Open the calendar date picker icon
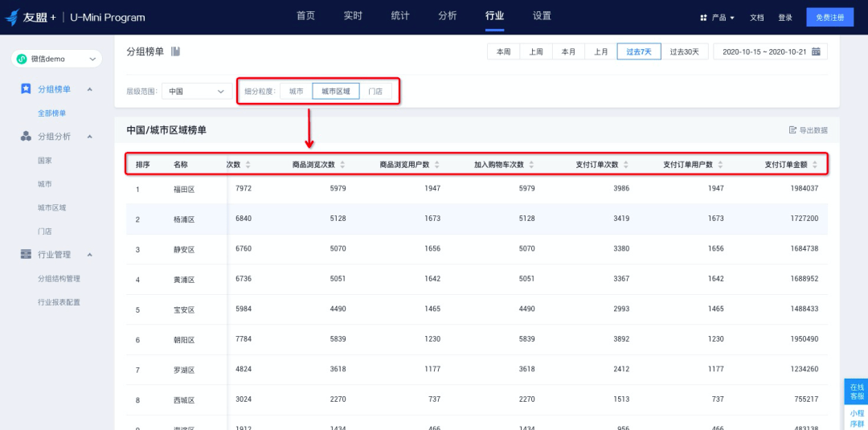This screenshot has height=430, width=868. coord(816,51)
